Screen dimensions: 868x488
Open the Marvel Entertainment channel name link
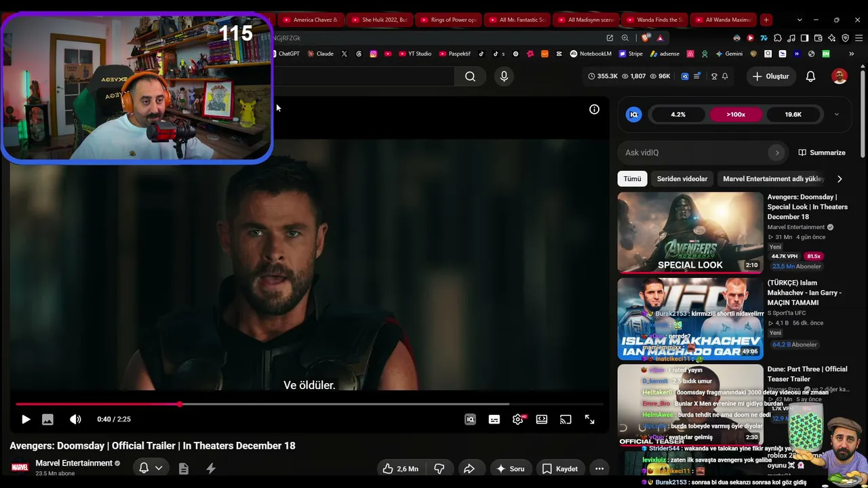pyautogui.click(x=74, y=463)
